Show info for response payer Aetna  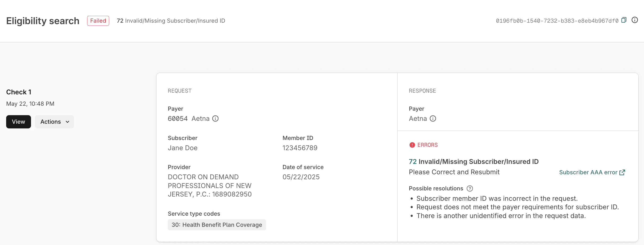tap(433, 118)
